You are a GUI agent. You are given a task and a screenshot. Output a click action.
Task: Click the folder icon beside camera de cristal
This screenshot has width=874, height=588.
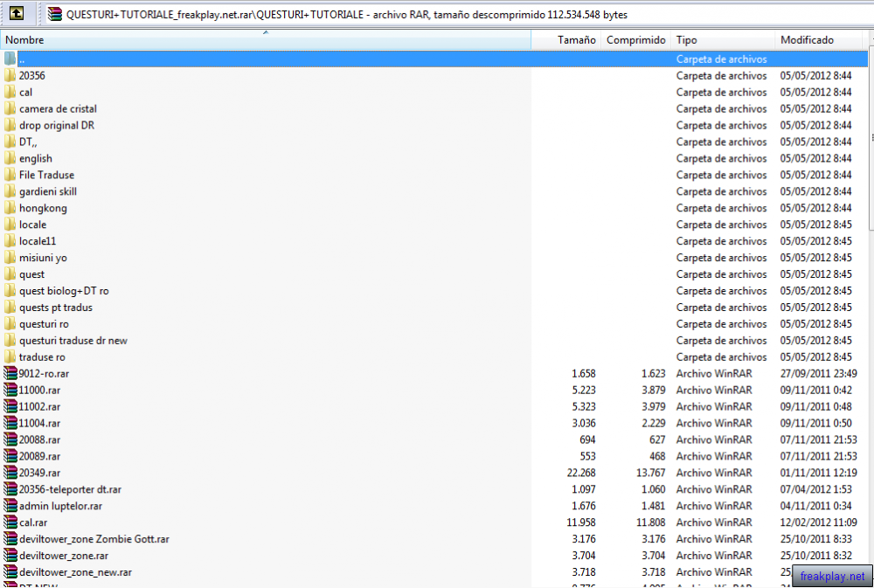click(10, 108)
